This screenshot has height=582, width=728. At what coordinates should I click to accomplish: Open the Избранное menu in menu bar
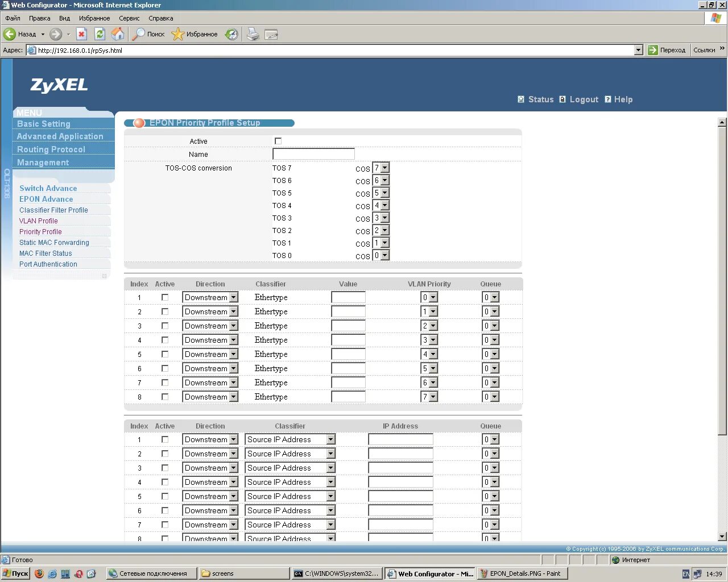click(x=94, y=18)
